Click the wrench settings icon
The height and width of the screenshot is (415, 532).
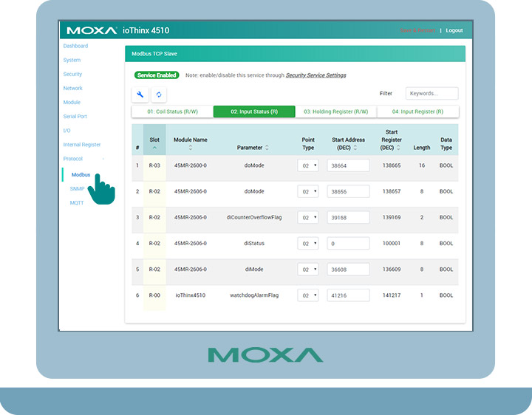click(x=140, y=95)
